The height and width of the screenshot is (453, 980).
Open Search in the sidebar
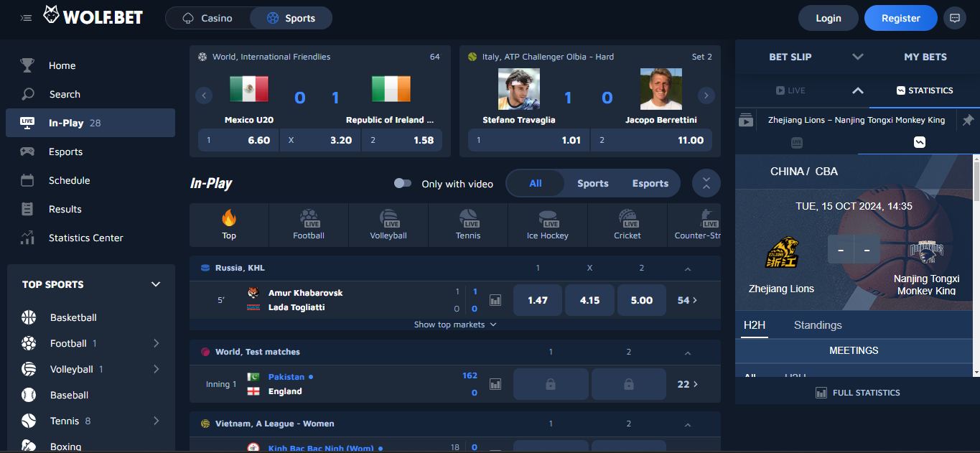coord(90,94)
